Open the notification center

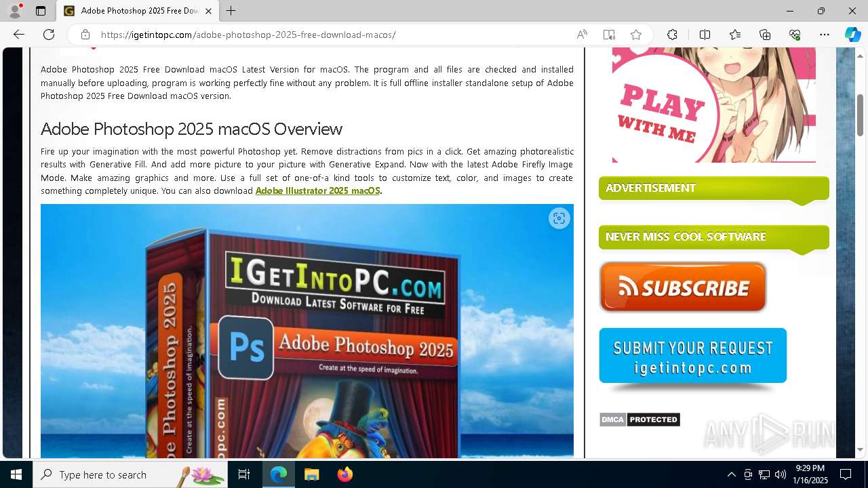[846, 474]
